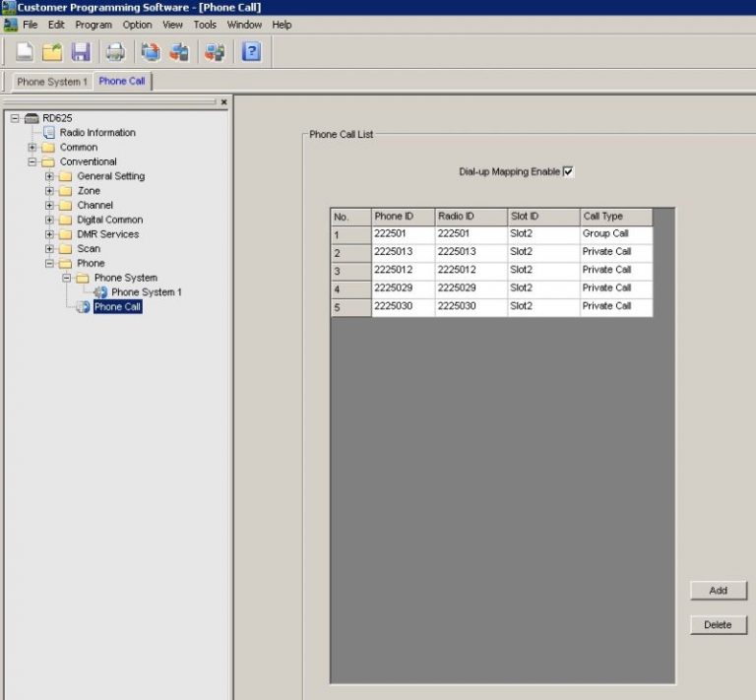756x700 pixels.
Task: Click the Delete button
Action: click(x=719, y=625)
